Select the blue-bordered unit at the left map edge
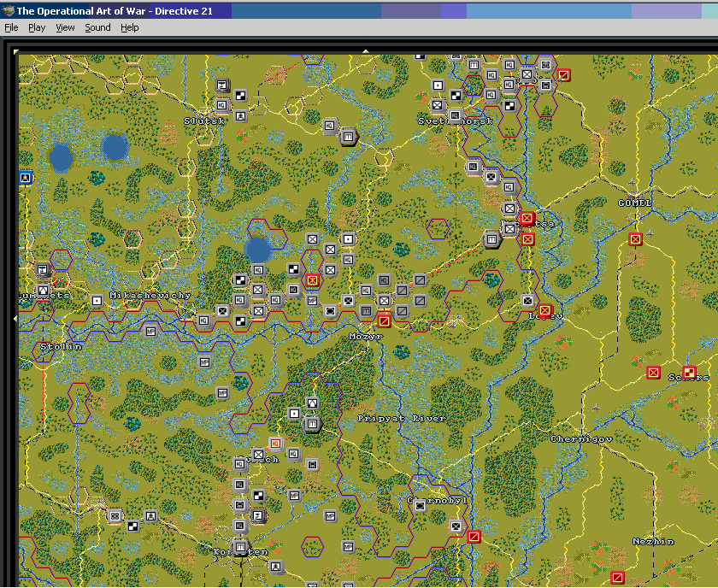The height and width of the screenshot is (588, 718). 26,178
